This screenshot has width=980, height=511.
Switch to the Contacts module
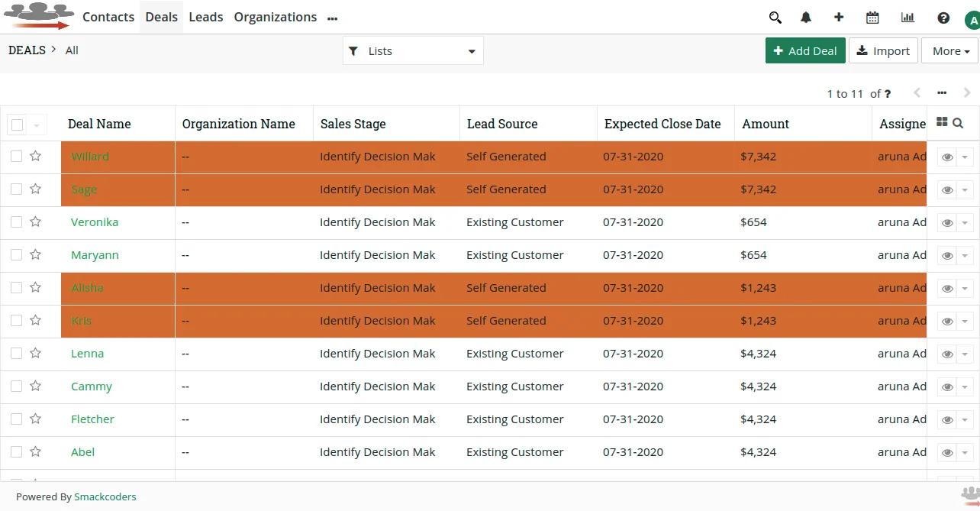click(108, 17)
